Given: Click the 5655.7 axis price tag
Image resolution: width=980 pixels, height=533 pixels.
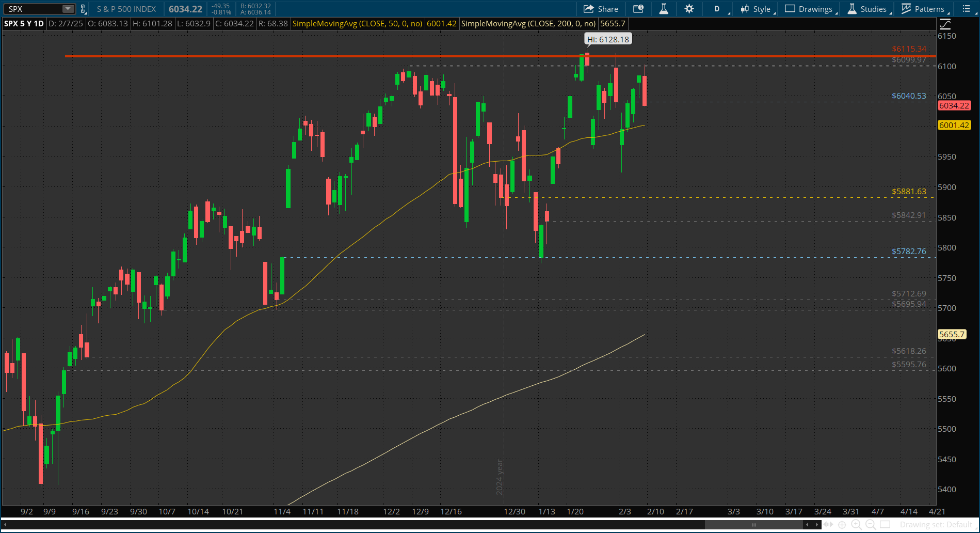Looking at the screenshot, I should pos(952,335).
